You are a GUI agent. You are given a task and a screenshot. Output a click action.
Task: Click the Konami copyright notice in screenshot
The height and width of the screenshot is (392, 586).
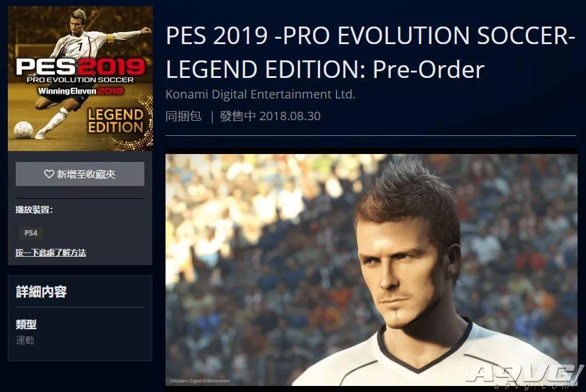tap(201, 381)
